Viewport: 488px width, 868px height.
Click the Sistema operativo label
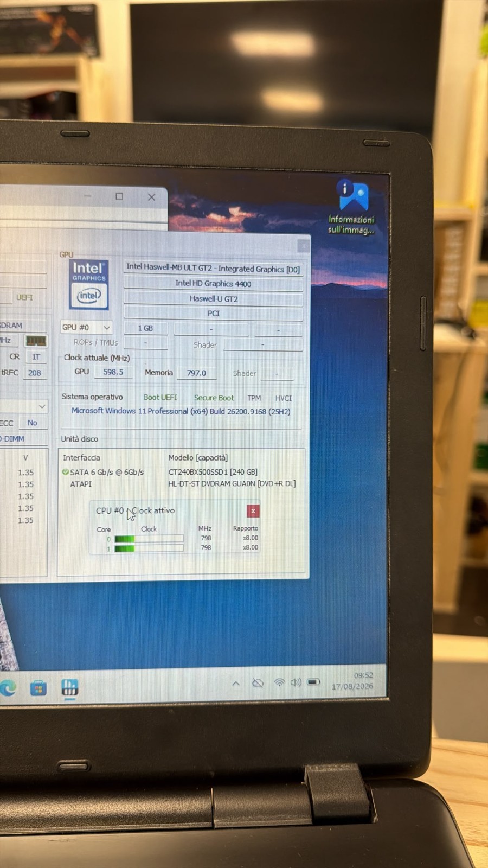point(92,397)
